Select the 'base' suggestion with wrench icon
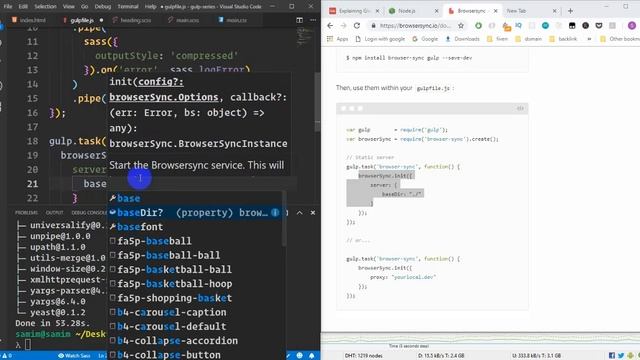This screenshot has width=640, height=360. pos(195,198)
